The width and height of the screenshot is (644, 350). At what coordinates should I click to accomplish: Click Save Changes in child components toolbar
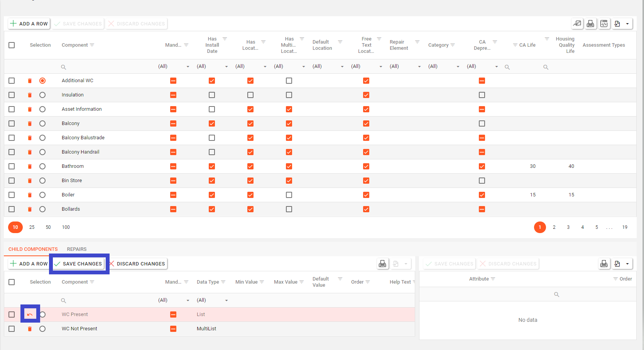click(79, 264)
